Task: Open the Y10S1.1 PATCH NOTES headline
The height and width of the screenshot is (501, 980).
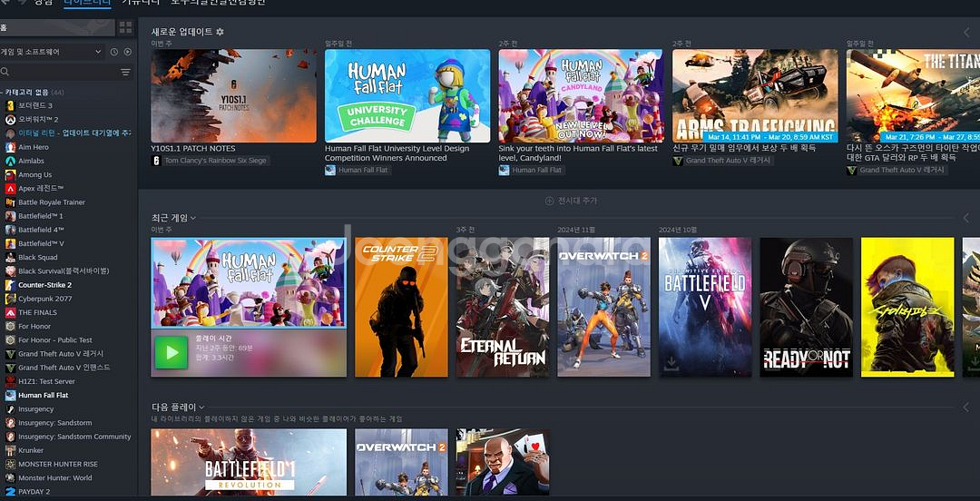Action: (193, 149)
